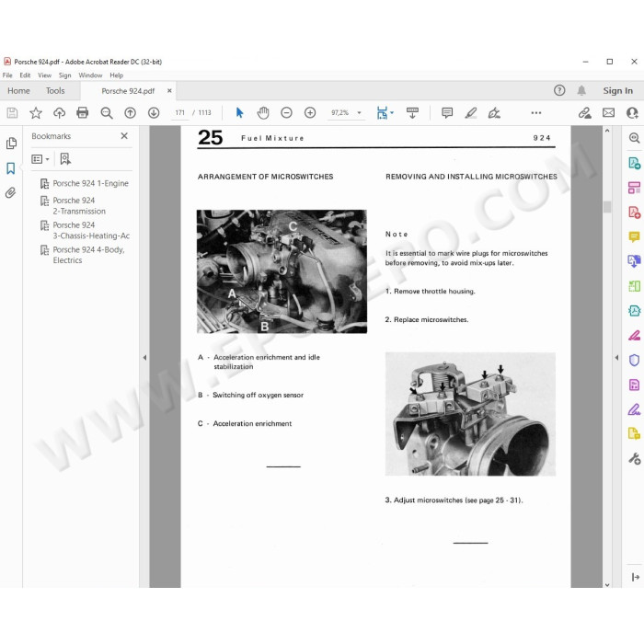Go to previous page arrow
Screen dimensions: 644x644
click(x=131, y=112)
